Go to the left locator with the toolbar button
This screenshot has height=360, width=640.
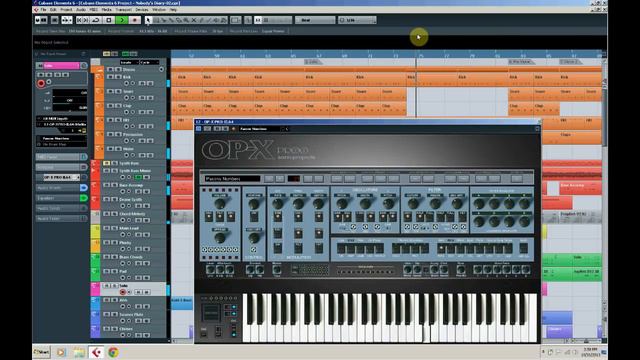(x=79, y=20)
